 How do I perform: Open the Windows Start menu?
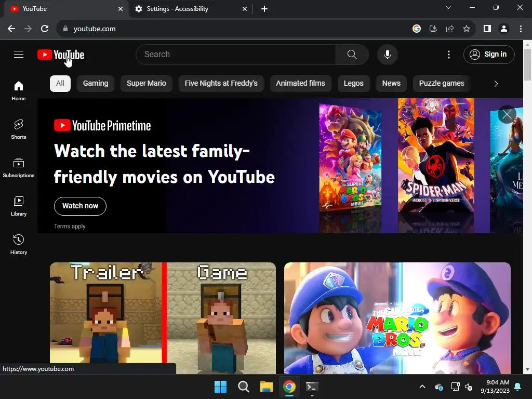pos(220,387)
